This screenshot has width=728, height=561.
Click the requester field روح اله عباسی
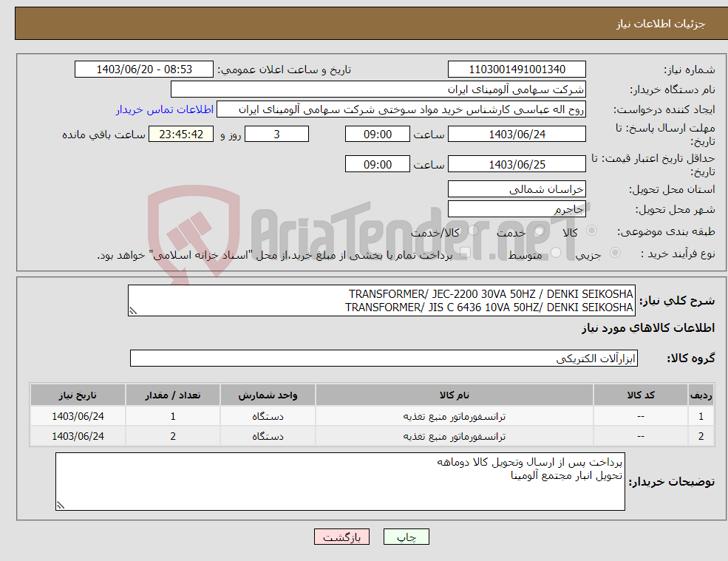pyautogui.click(x=401, y=109)
